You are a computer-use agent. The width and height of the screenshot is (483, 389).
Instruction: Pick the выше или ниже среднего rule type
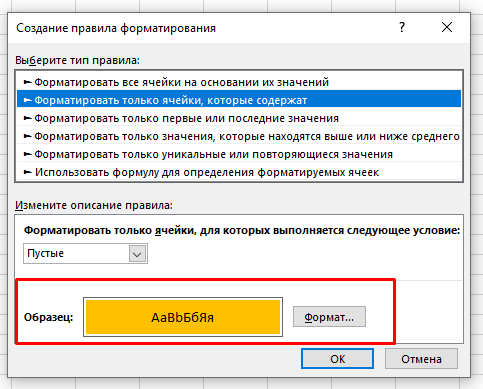point(239,136)
